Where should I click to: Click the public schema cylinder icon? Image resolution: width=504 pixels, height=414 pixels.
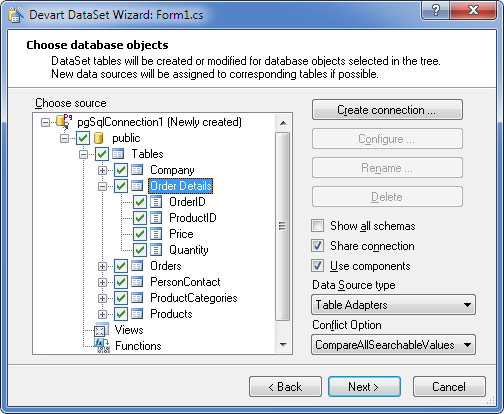coord(98,138)
